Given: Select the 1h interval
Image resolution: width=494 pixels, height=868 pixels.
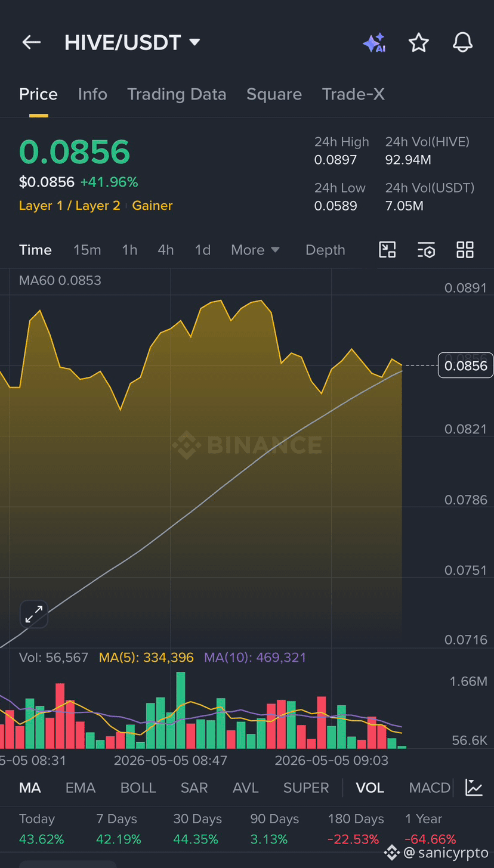Looking at the screenshot, I should pos(129,250).
